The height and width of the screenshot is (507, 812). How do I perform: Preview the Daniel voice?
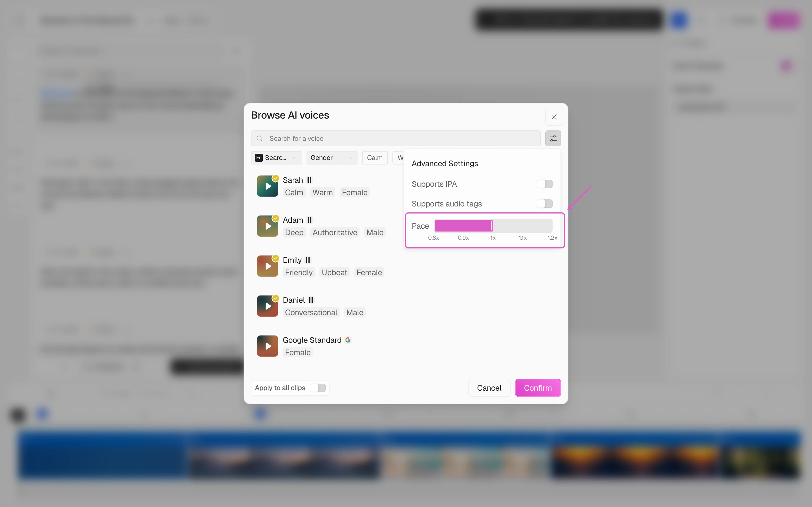click(x=267, y=306)
